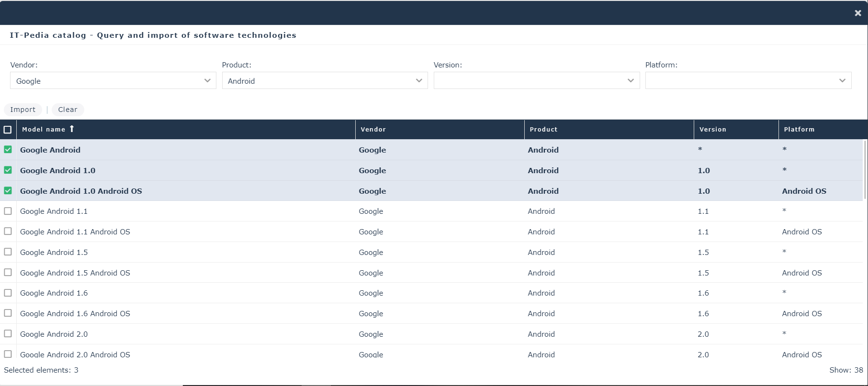Toggle the select-all checkbox in table header
Image resolution: width=868 pixels, height=386 pixels.
click(x=8, y=130)
